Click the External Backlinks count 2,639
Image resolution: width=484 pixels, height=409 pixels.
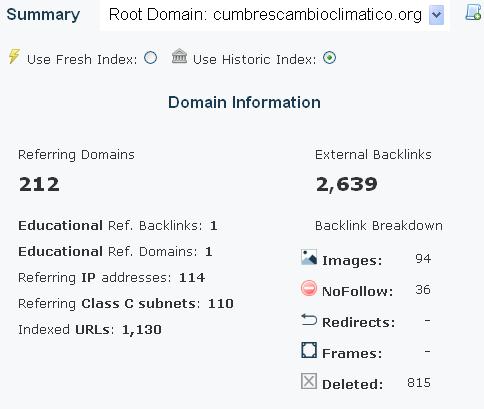pyautogui.click(x=347, y=184)
